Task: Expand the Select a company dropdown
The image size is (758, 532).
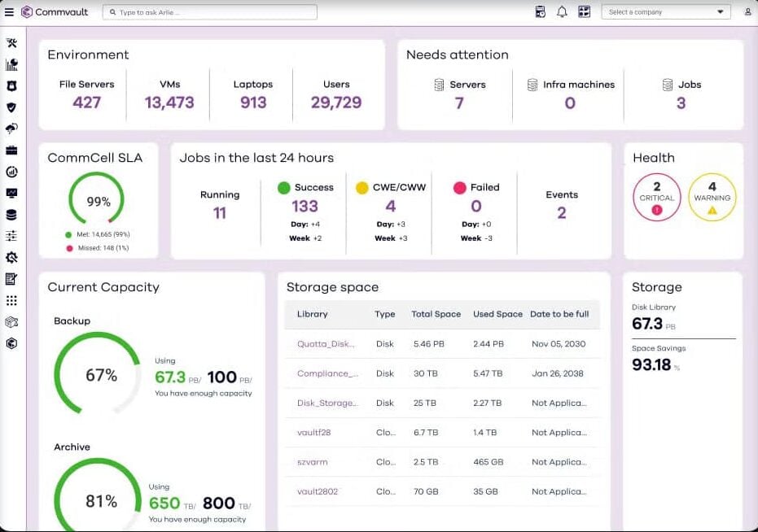Action: click(666, 12)
